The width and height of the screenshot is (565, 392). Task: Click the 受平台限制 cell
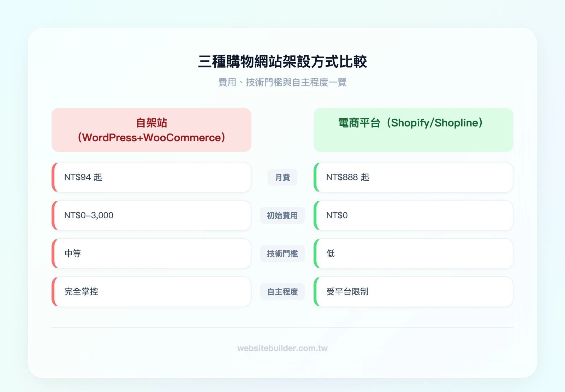pos(414,292)
